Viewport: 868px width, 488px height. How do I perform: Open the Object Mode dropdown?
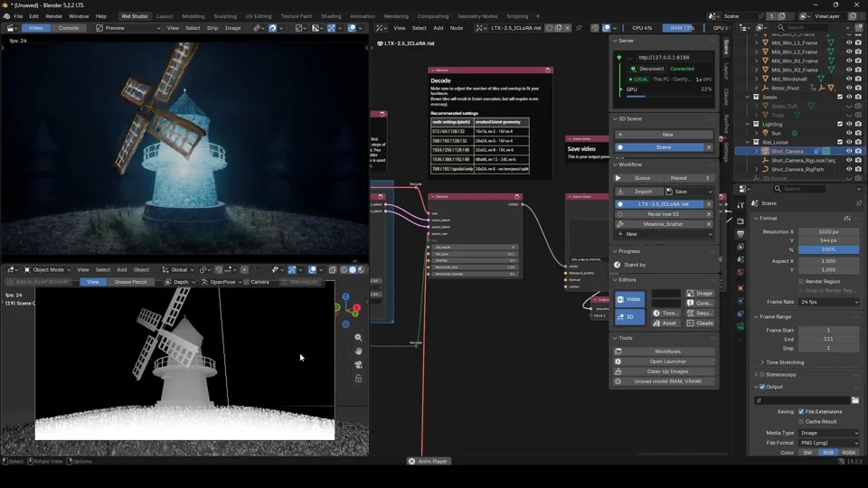[x=47, y=270]
